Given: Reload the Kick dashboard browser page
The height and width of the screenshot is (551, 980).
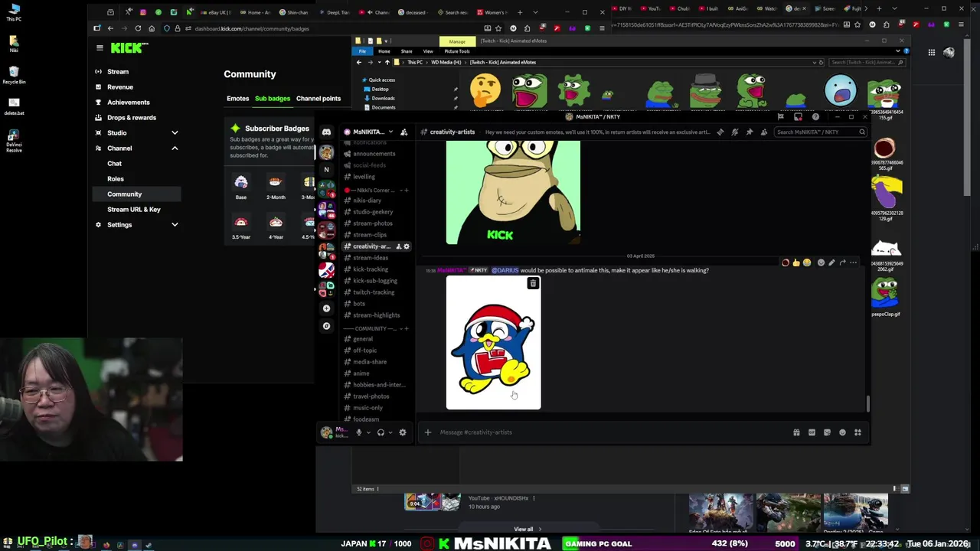Looking at the screenshot, I should click(x=138, y=28).
